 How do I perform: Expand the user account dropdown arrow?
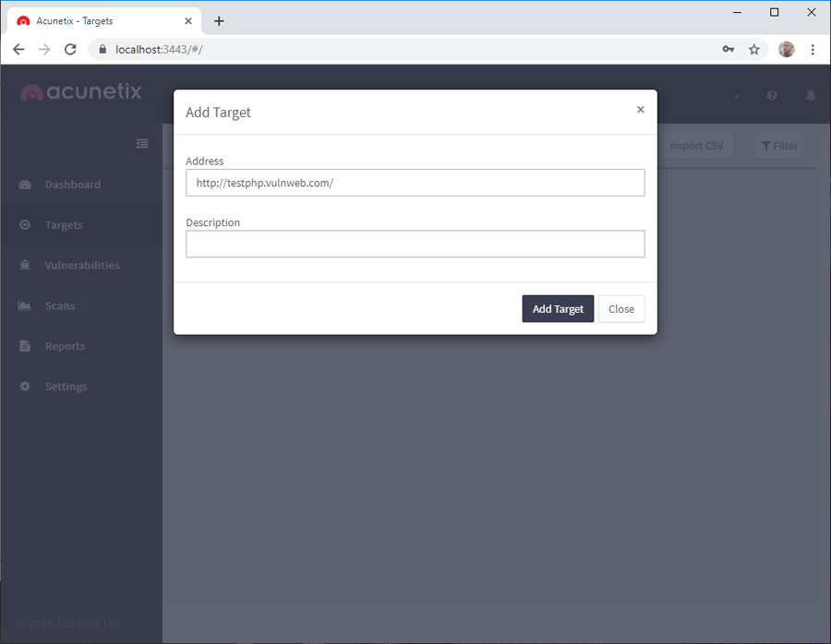(x=737, y=96)
